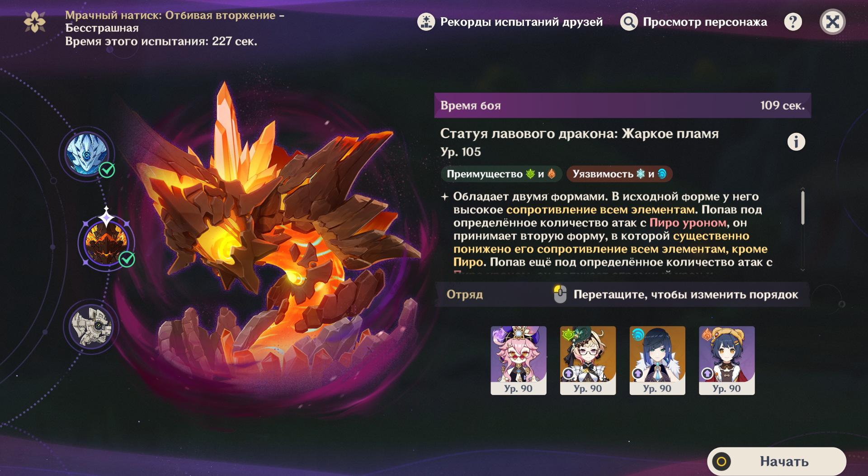
Task: Close the challenge screen with X
Action: (833, 22)
